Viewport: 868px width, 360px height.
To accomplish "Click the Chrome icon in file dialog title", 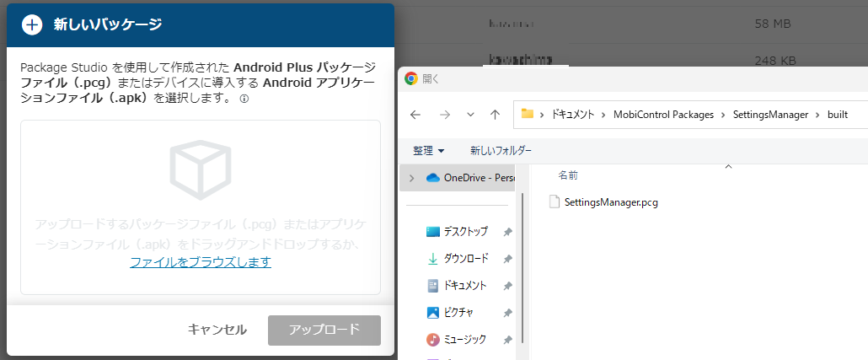I will (x=410, y=78).
